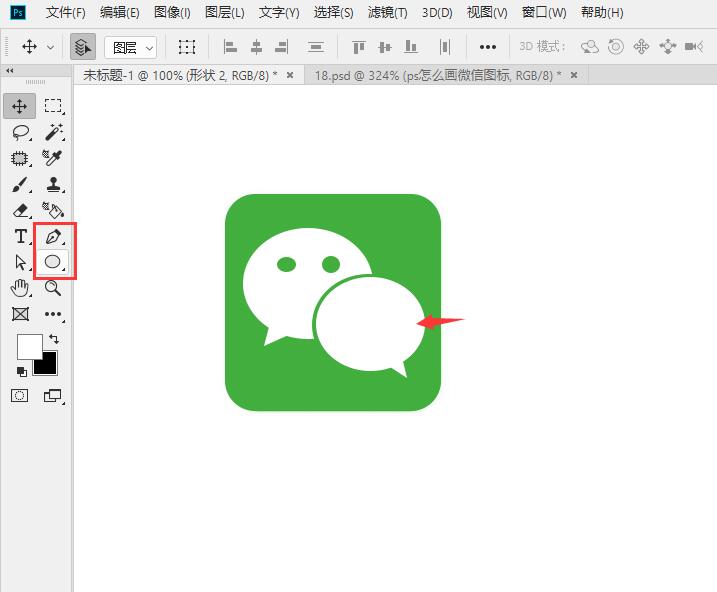
Task: Toggle the auto-select layer option
Action: point(83,47)
